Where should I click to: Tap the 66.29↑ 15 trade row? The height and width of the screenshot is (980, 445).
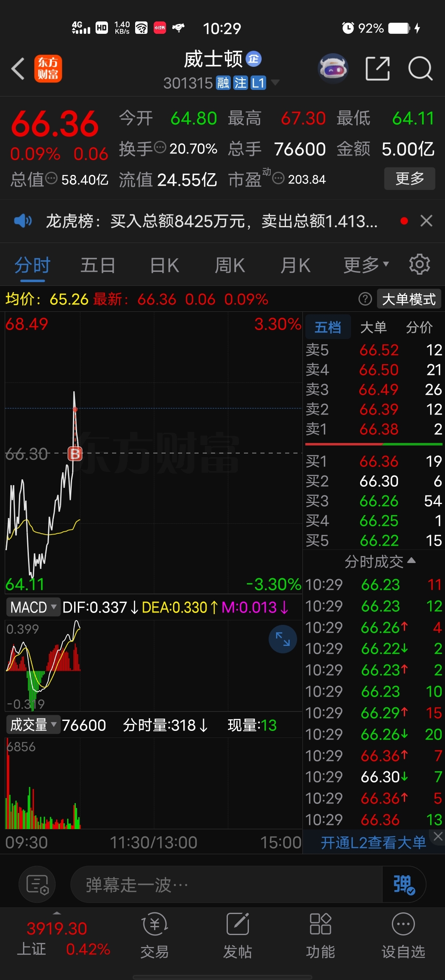[x=374, y=712]
